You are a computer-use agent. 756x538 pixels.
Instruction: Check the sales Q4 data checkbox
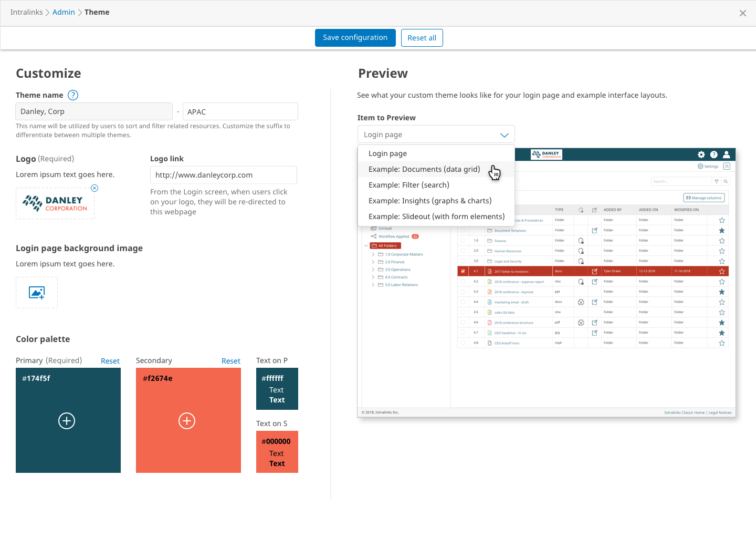463,313
